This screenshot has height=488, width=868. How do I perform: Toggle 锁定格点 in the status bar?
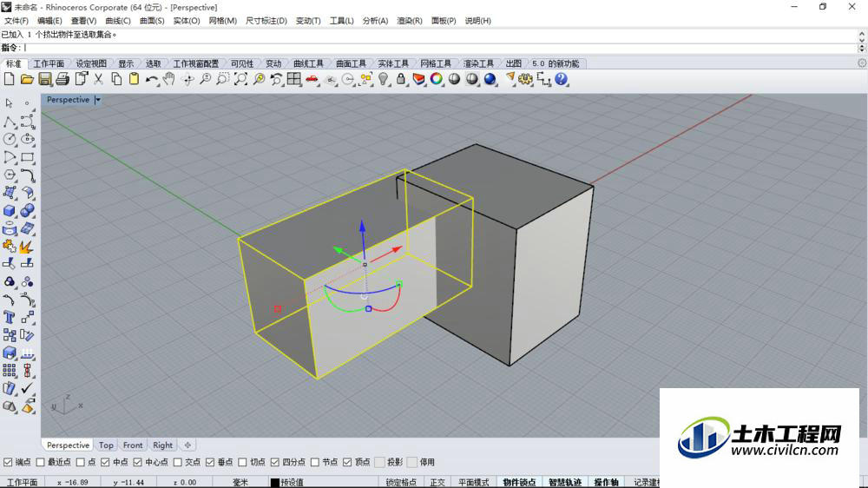[x=401, y=483]
